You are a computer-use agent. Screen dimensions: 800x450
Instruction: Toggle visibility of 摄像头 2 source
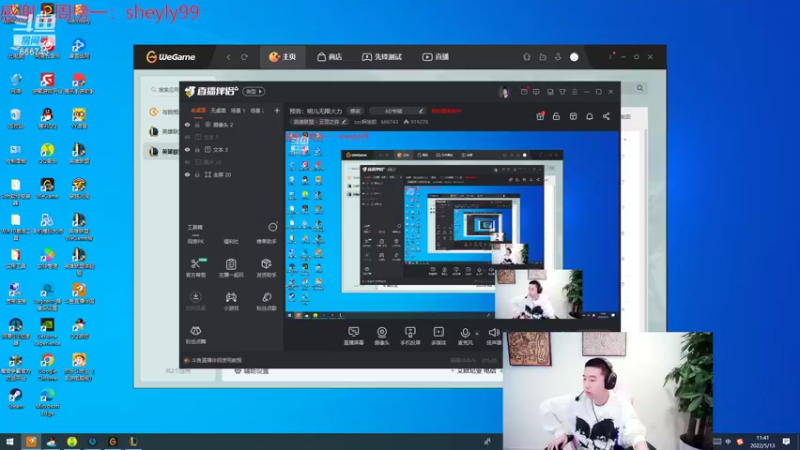[187, 124]
